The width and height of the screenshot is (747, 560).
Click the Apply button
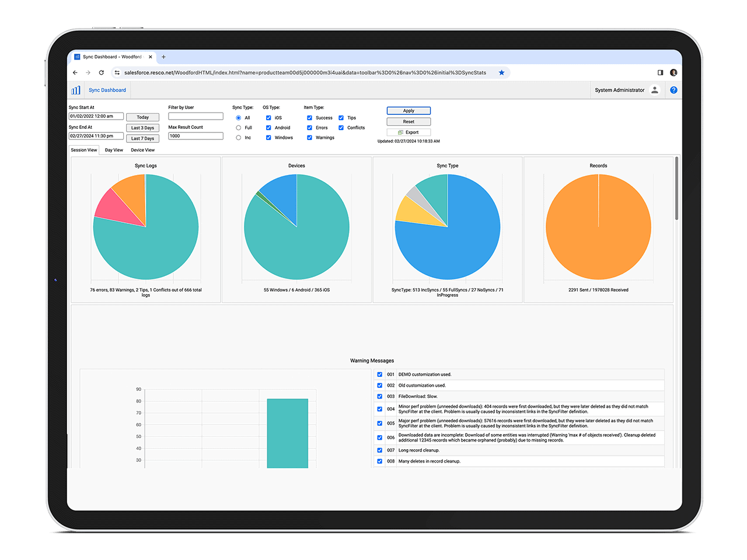pos(409,111)
